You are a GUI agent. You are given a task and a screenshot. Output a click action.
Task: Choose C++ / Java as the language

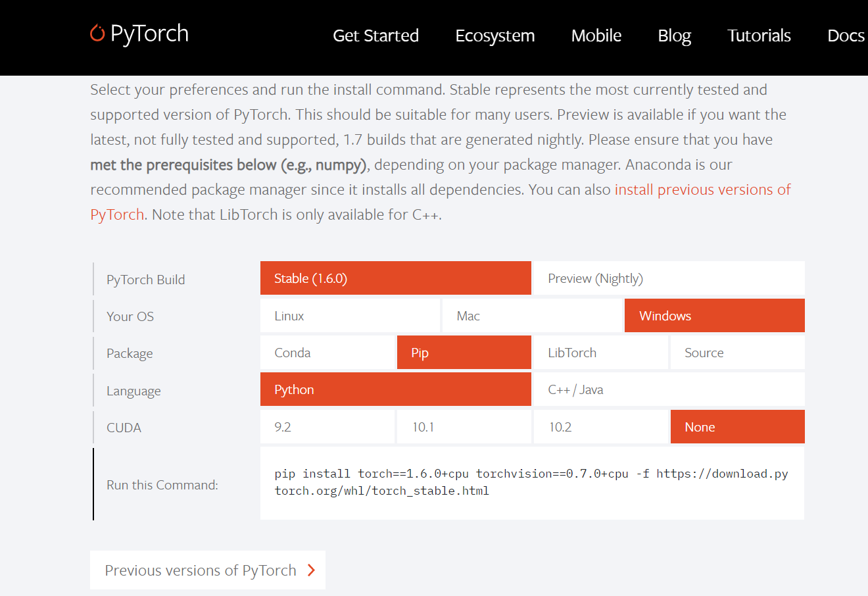tap(669, 389)
